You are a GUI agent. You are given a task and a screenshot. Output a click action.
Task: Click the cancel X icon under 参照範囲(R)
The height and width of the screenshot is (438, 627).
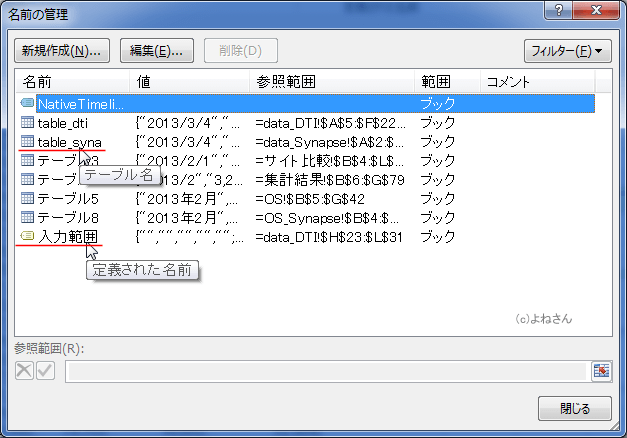tap(24, 370)
